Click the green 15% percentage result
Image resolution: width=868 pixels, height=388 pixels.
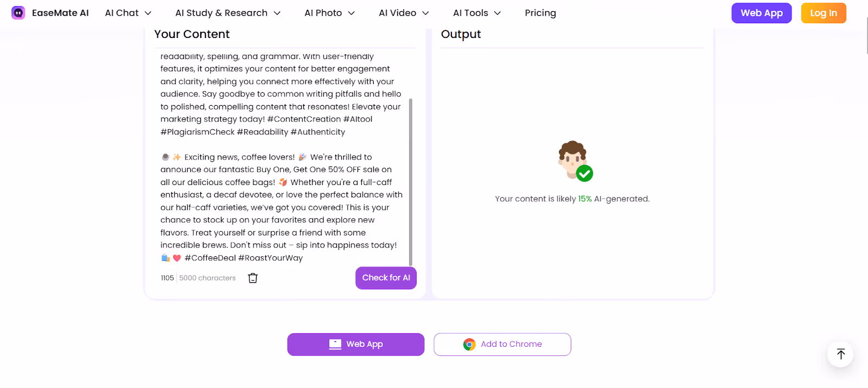pyautogui.click(x=585, y=198)
